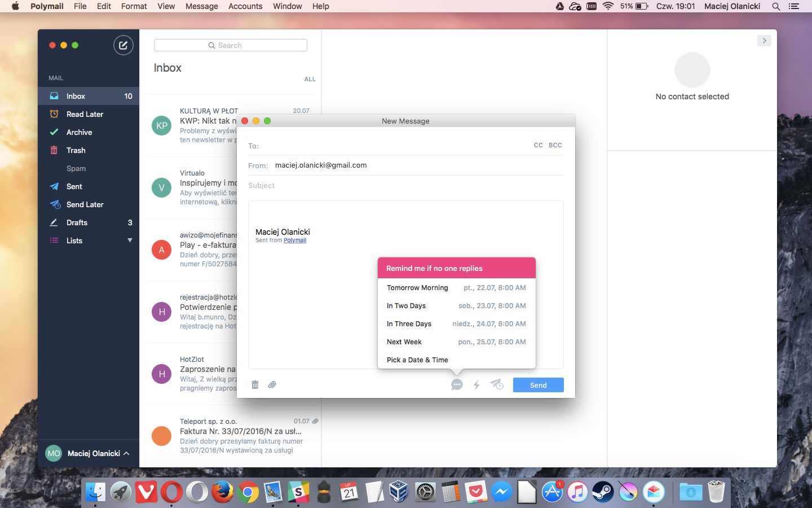Open Vivaldi from the dock
812x508 pixels.
[146, 492]
